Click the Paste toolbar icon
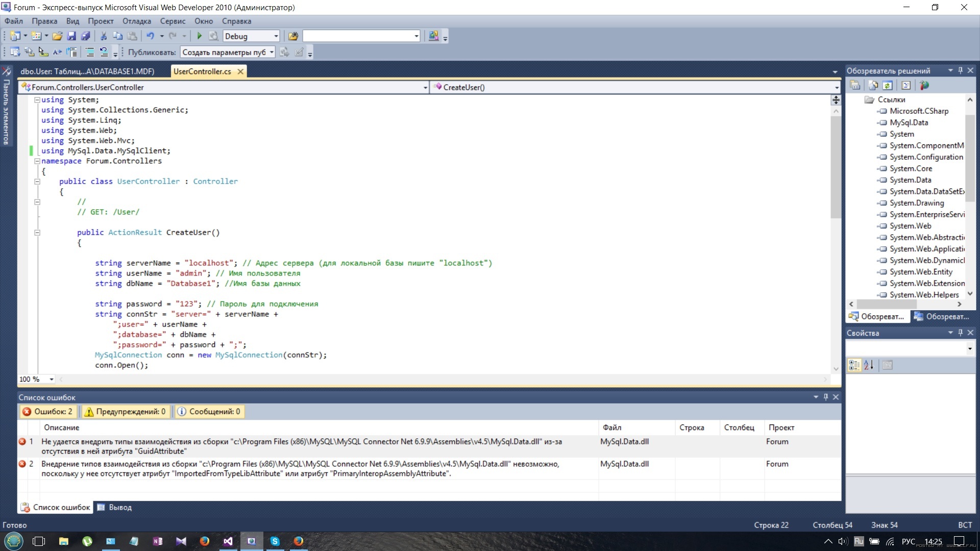Image resolution: width=980 pixels, height=551 pixels. 132,36
